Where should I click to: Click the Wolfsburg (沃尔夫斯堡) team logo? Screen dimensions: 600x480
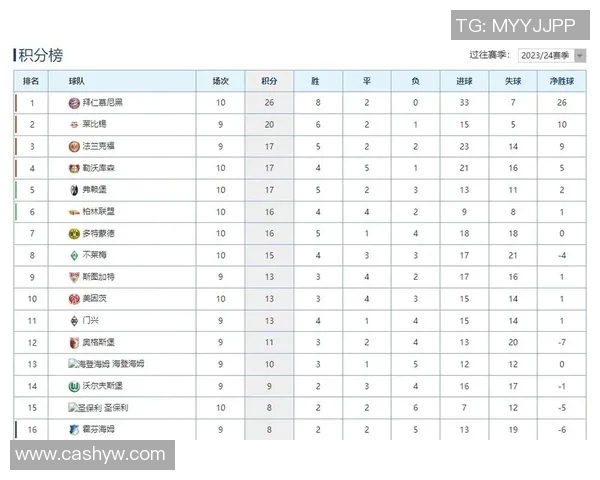click(74, 386)
